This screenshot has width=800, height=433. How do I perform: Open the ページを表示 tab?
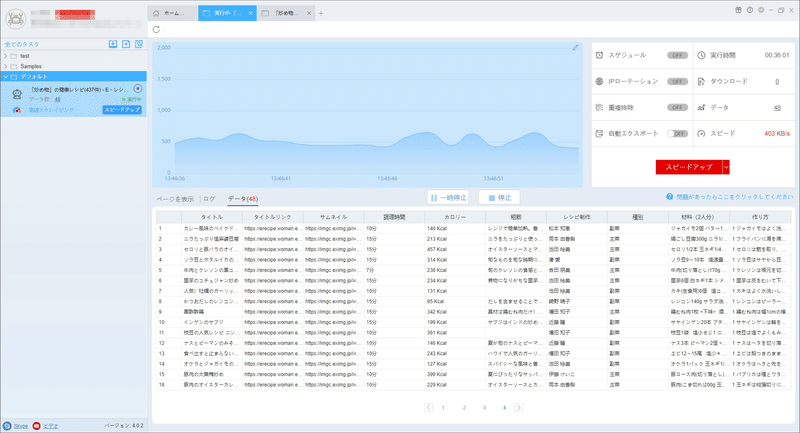pos(175,199)
